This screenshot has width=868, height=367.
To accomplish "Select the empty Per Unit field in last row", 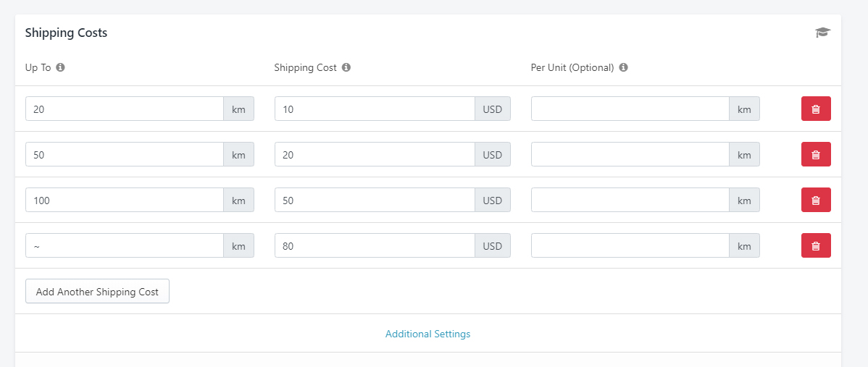I will pyautogui.click(x=630, y=245).
